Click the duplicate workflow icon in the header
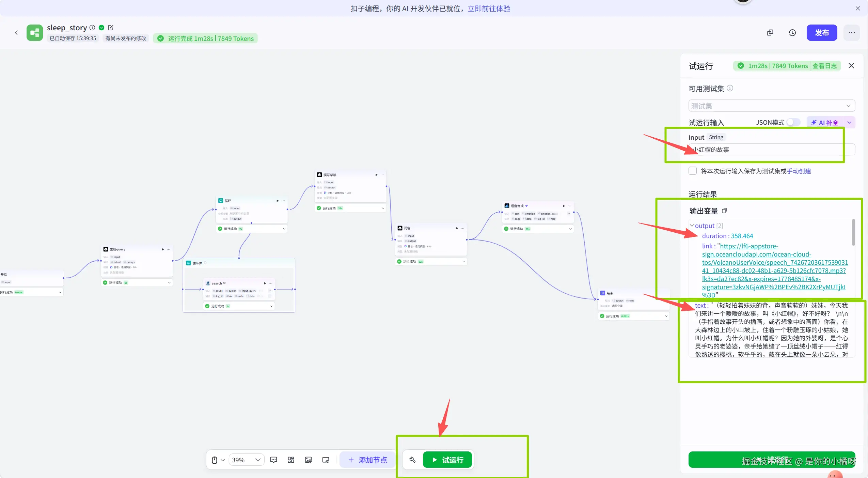868x478 pixels. tap(770, 33)
